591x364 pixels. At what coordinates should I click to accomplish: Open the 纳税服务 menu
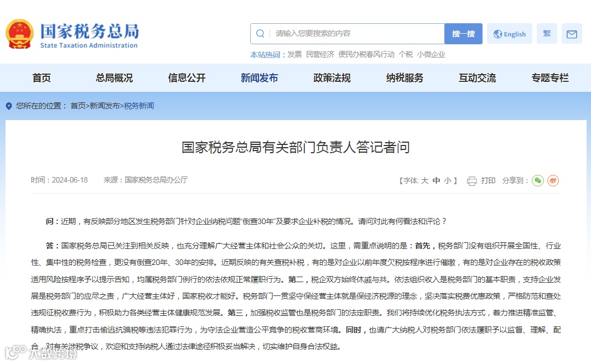[405, 78]
